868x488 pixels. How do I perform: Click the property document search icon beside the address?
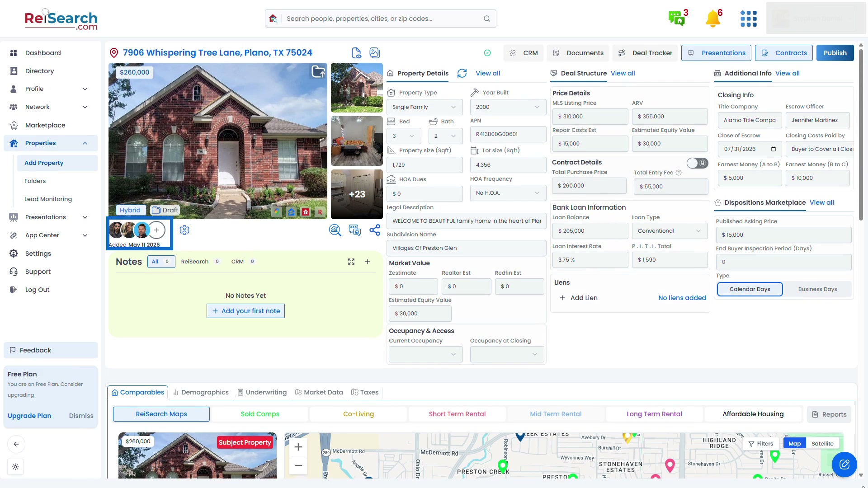pyautogui.click(x=356, y=53)
